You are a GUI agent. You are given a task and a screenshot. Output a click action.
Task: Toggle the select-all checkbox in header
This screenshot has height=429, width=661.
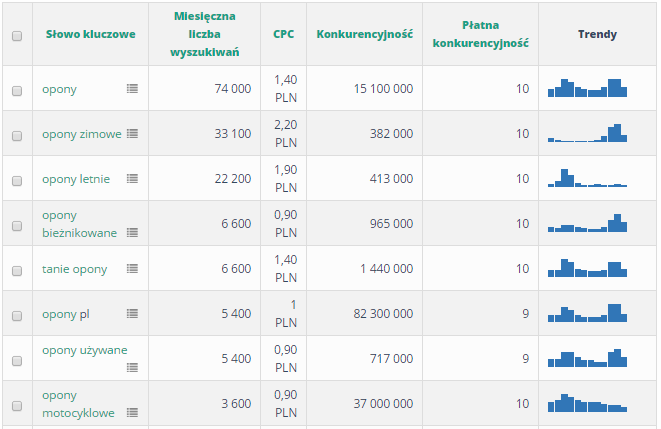[17, 36]
